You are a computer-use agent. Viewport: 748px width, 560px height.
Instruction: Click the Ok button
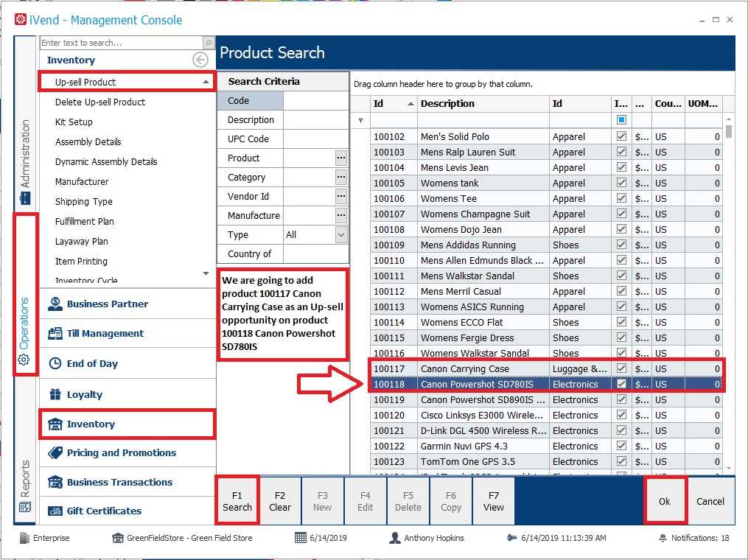click(x=665, y=501)
